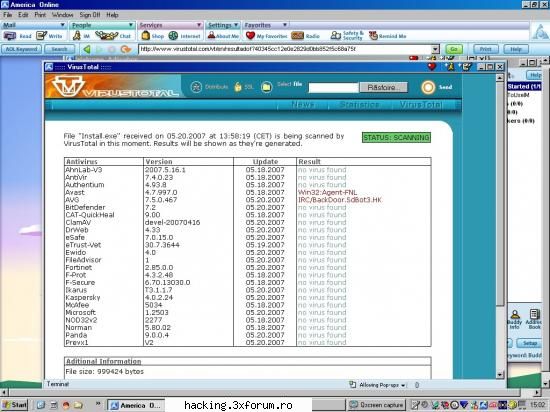Open the Help menu
550x412 pixels.
tap(112, 15)
